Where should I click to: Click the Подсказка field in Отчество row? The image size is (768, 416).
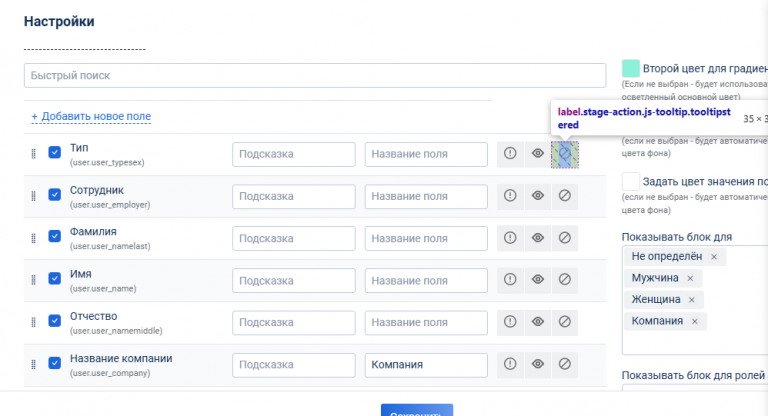[x=294, y=322]
